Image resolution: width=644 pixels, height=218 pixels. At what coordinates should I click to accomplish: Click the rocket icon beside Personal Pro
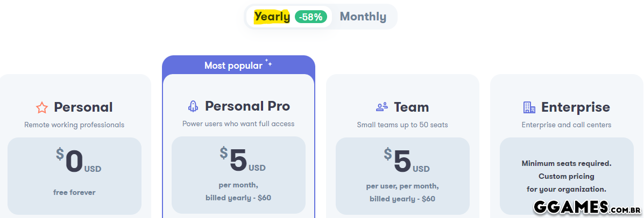pos(193,106)
